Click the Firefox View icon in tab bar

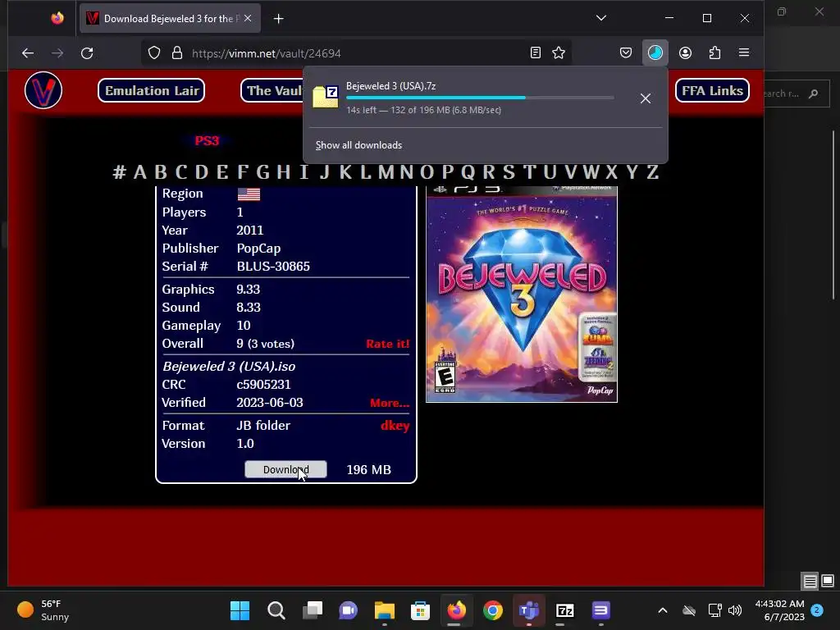[57, 19]
